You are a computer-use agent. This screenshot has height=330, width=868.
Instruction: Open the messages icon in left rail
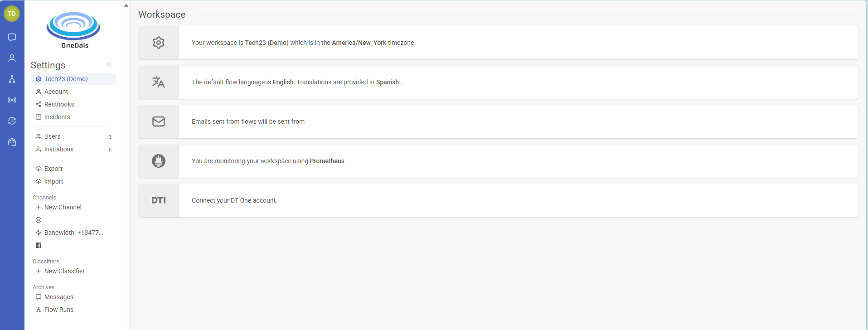12,37
